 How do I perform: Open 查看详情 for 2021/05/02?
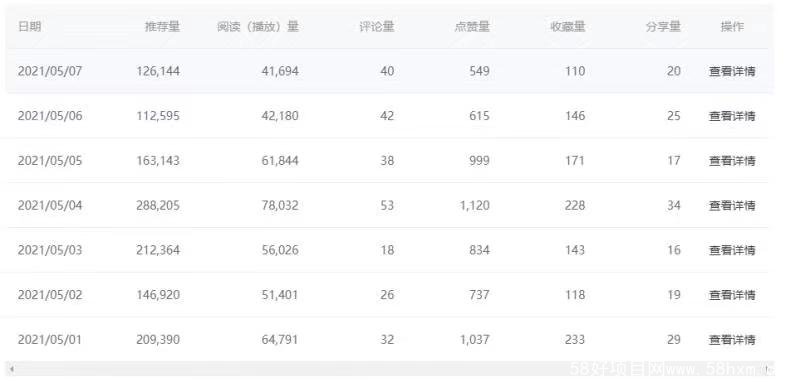(x=732, y=295)
